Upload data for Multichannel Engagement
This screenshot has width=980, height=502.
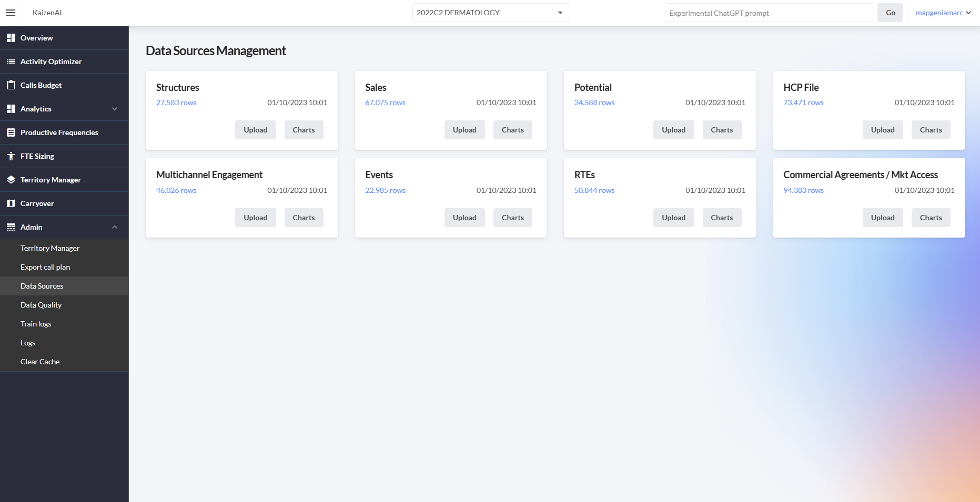(255, 218)
